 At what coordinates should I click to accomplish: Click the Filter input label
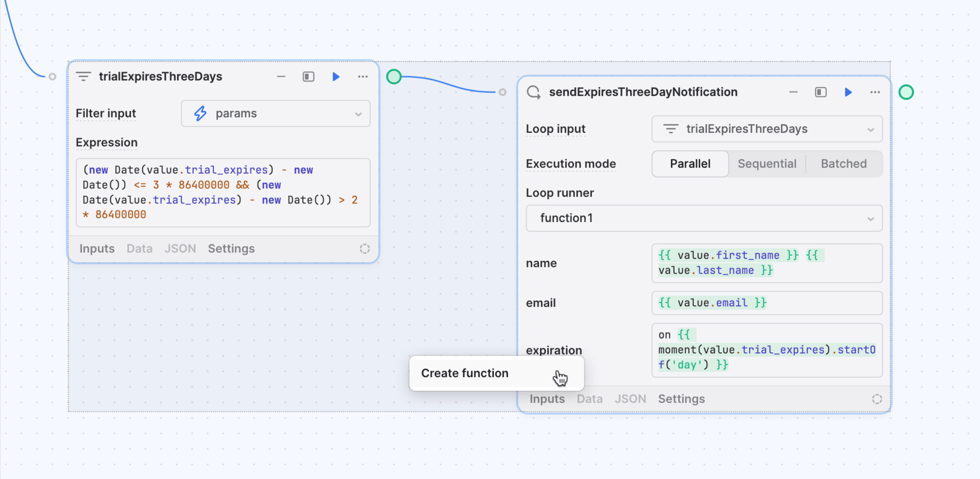pos(106,114)
